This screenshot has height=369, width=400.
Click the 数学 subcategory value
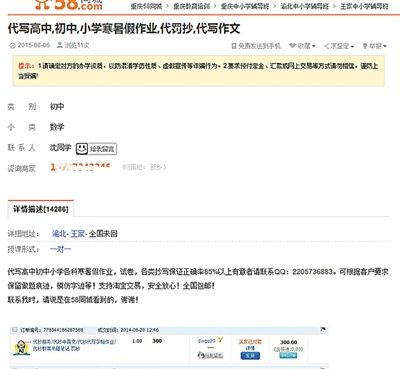[x=57, y=127]
